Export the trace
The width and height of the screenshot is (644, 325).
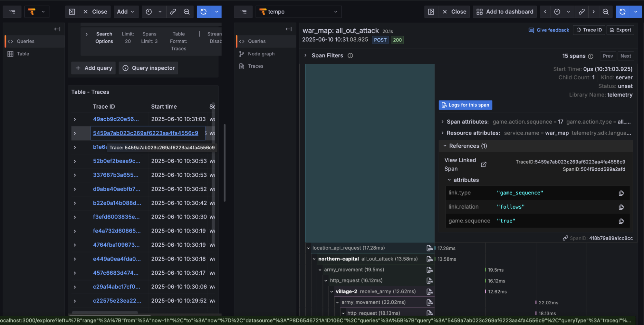coord(620,30)
